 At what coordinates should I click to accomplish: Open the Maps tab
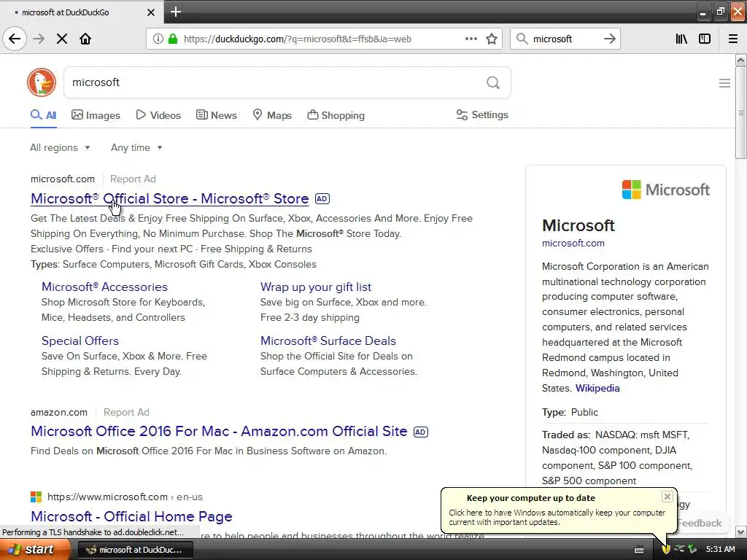(272, 115)
